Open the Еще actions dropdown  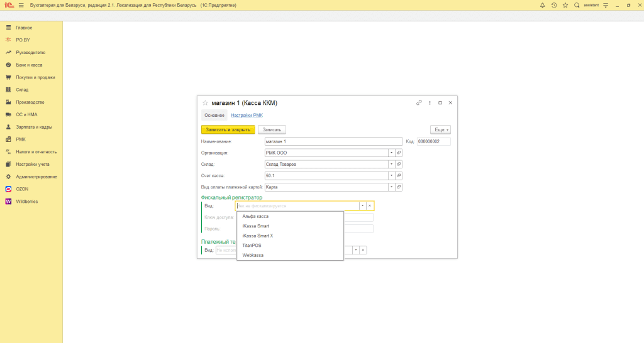click(440, 129)
